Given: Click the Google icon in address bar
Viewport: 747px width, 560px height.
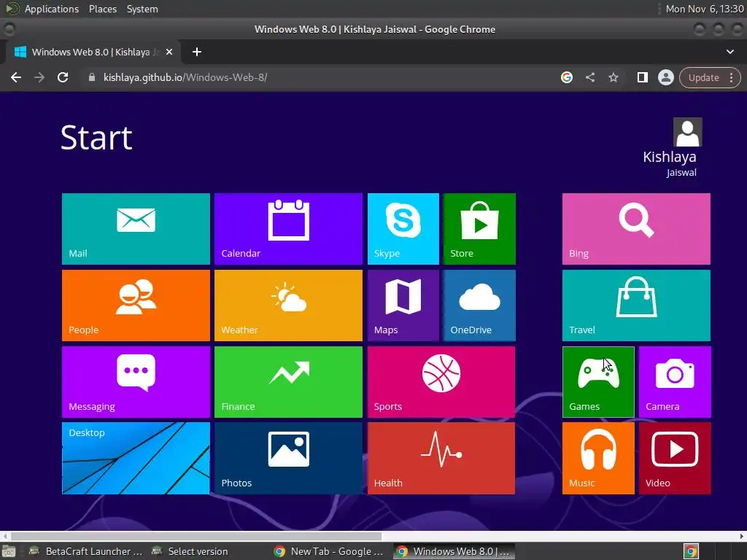Looking at the screenshot, I should click(566, 77).
